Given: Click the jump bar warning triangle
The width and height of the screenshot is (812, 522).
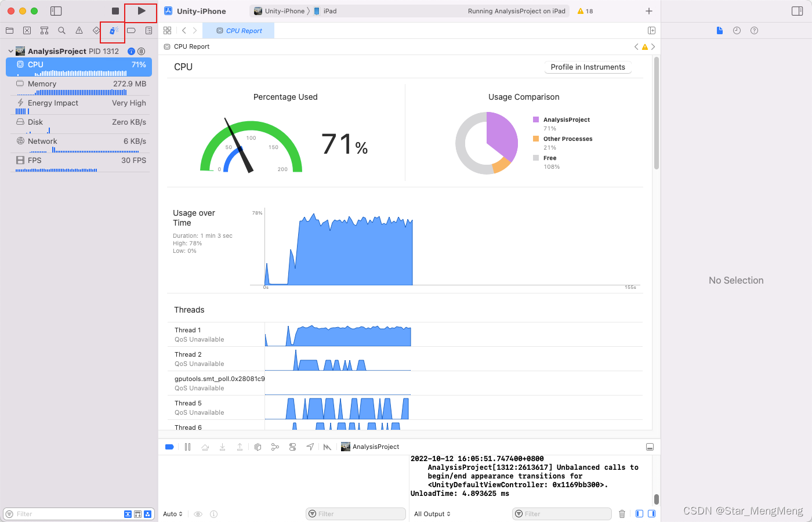Looking at the screenshot, I should point(644,46).
